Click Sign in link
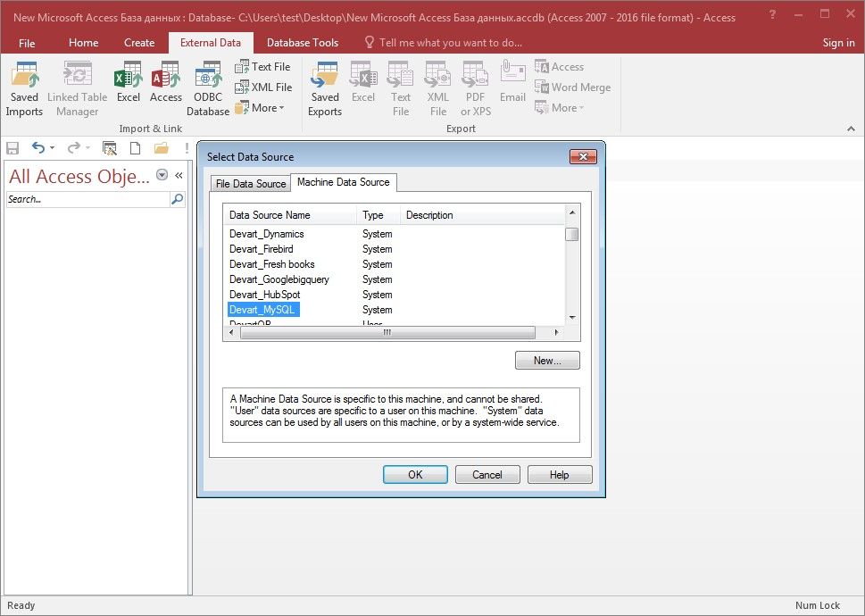 tap(838, 43)
